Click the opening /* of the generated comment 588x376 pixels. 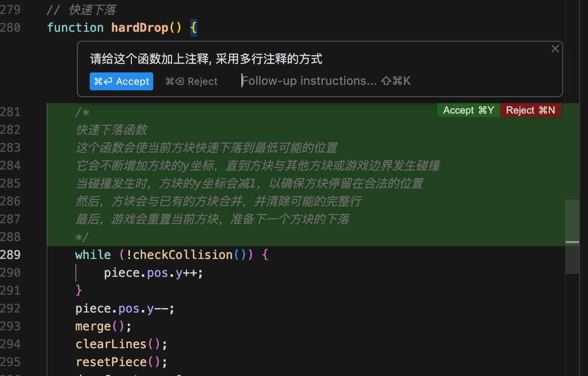pos(82,112)
